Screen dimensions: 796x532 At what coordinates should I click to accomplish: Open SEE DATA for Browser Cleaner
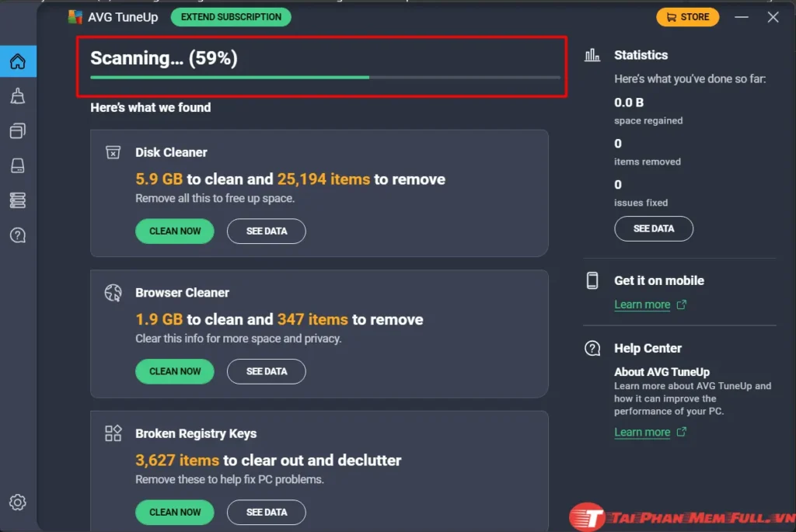(266, 371)
